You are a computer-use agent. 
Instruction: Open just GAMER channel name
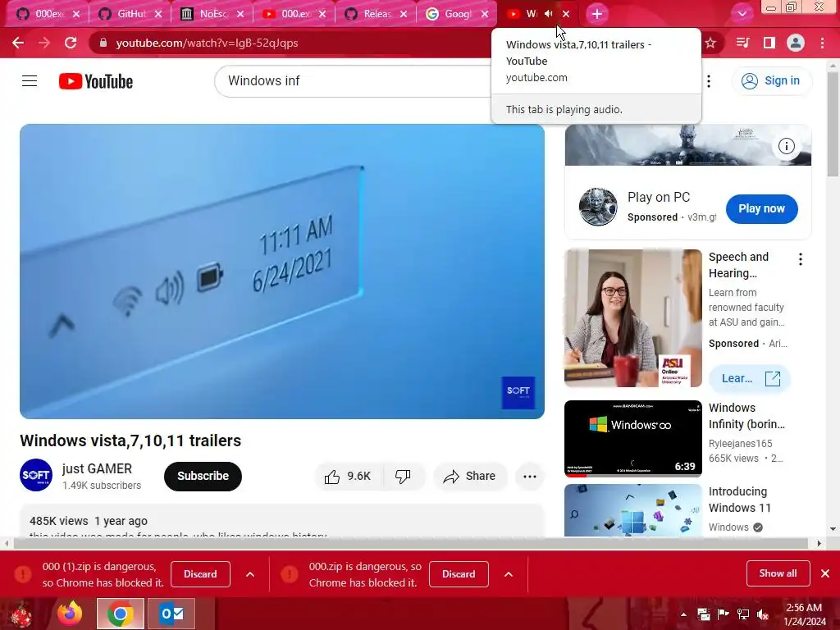(x=97, y=468)
